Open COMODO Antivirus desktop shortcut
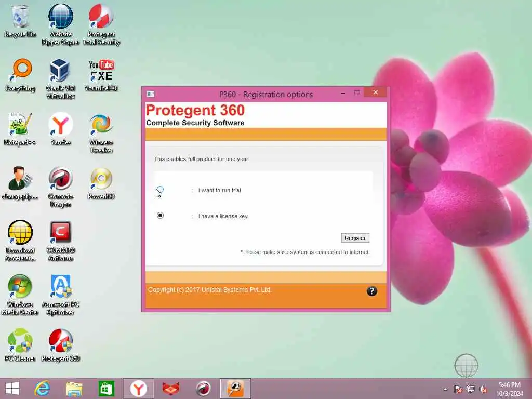Viewport: 532px width, 399px height. point(60,241)
